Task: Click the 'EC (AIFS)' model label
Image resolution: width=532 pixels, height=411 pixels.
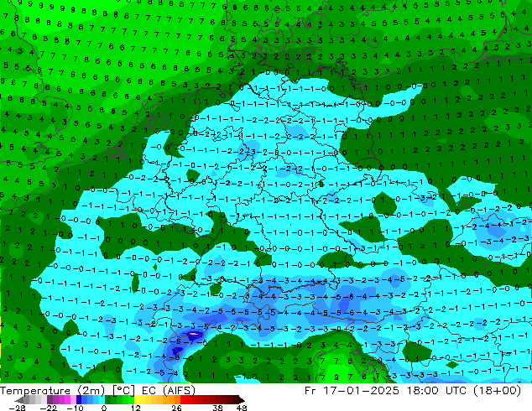Action: click(x=169, y=391)
